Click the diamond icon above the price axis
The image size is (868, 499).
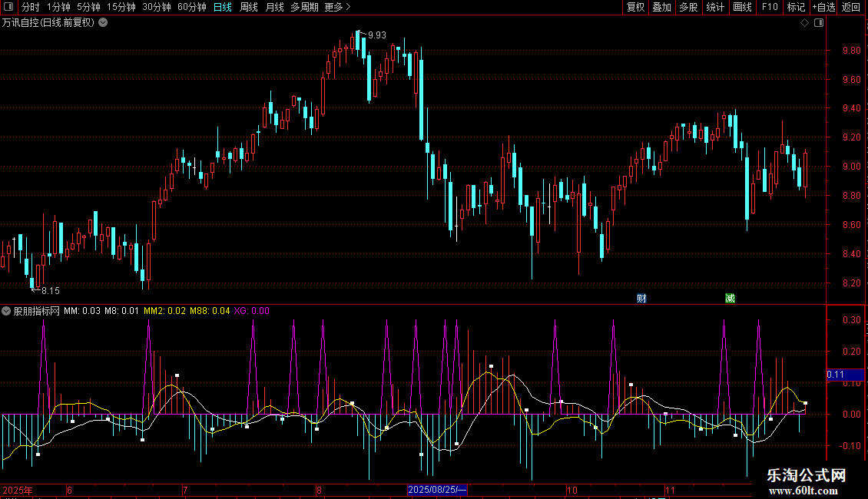805,23
